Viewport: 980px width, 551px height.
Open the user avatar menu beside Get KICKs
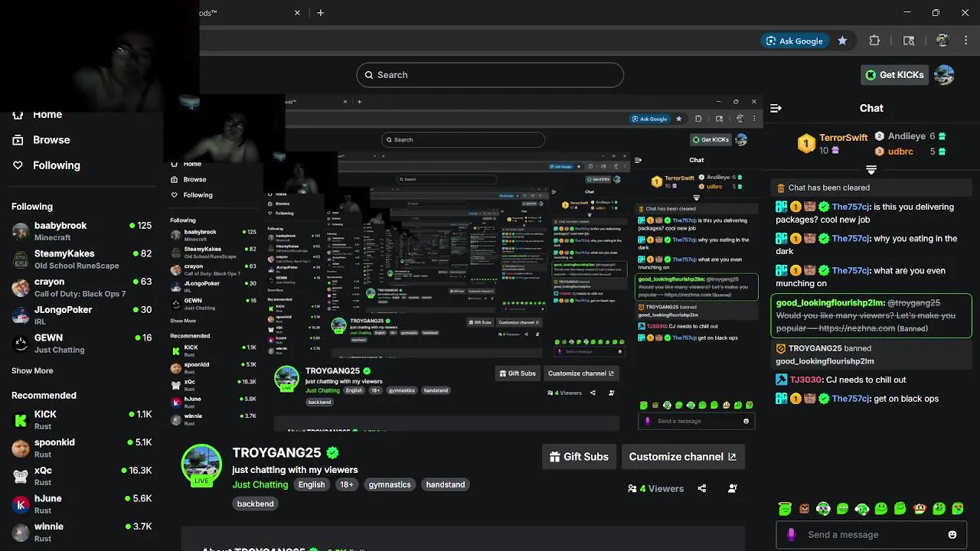pyautogui.click(x=944, y=75)
